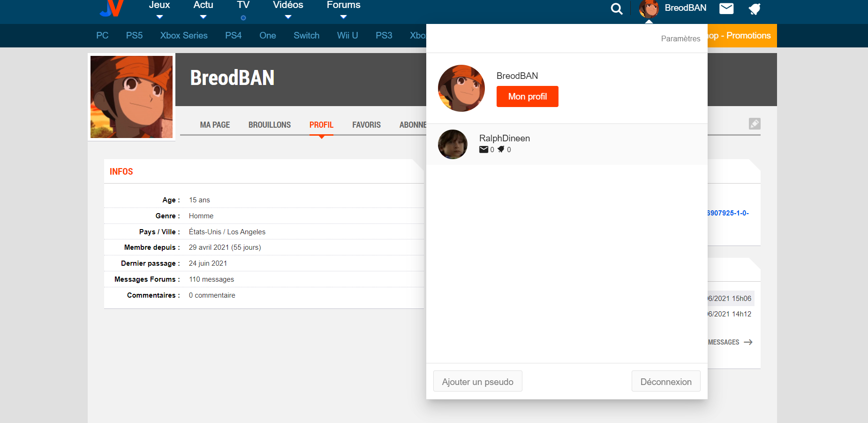
Task: Click the 'Homme' genre value
Action: tap(201, 216)
